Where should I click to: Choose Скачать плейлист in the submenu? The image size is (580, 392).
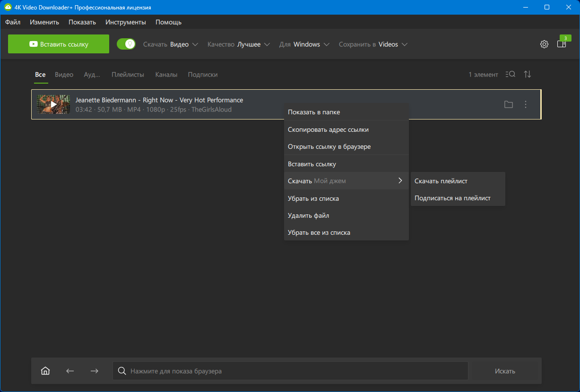441,181
